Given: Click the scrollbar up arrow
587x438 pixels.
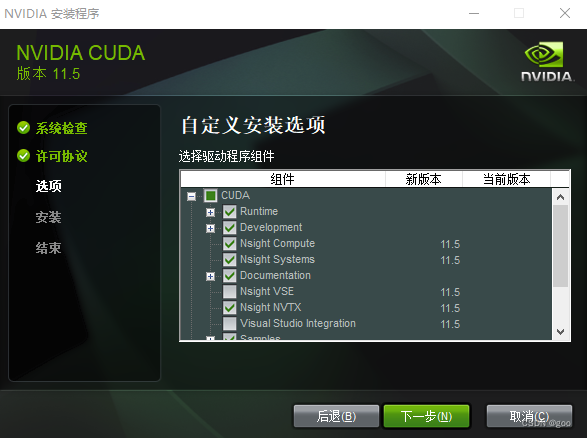Looking at the screenshot, I should [x=560, y=197].
